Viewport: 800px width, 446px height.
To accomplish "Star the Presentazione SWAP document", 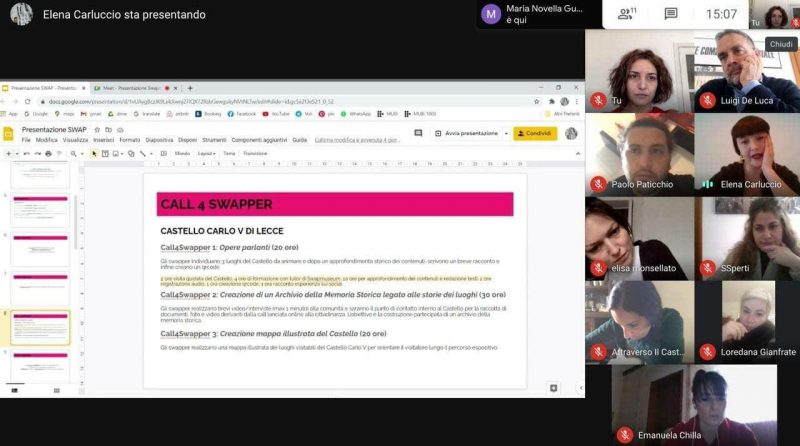I will point(97,130).
